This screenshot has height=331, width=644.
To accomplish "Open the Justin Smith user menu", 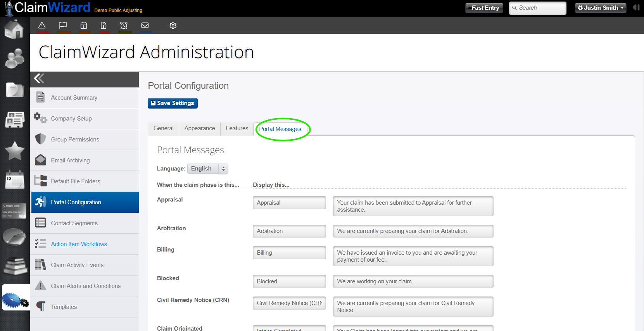I will [x=601, y=8].
